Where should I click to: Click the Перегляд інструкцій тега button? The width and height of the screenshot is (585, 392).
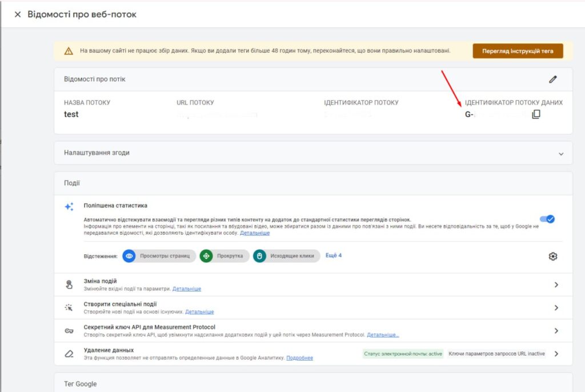(x=518, y=51)
